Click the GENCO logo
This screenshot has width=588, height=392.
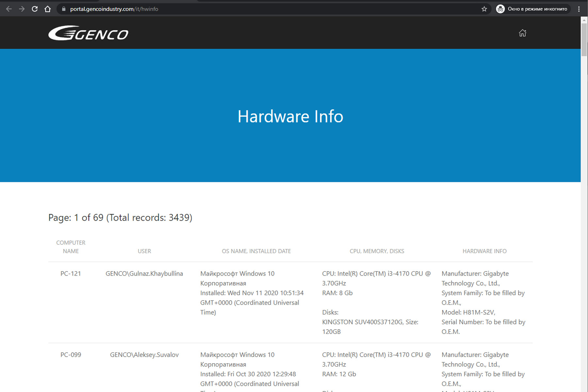88,33
